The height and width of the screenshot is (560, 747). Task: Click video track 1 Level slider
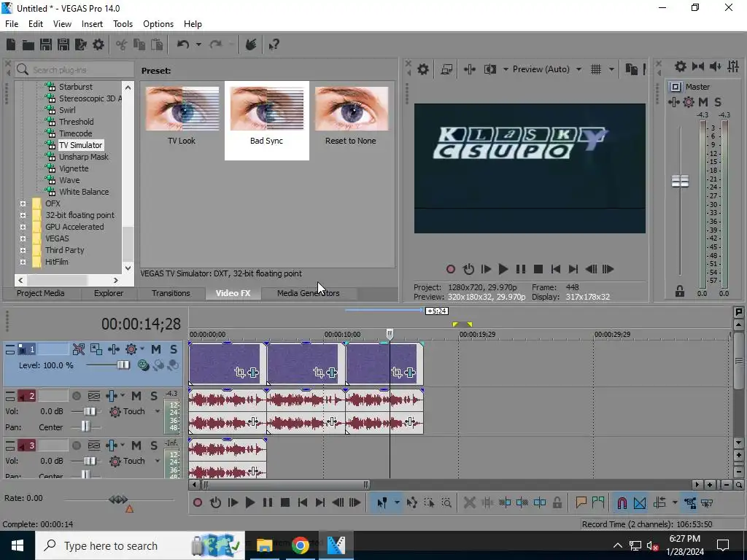(x=123, y=365)
